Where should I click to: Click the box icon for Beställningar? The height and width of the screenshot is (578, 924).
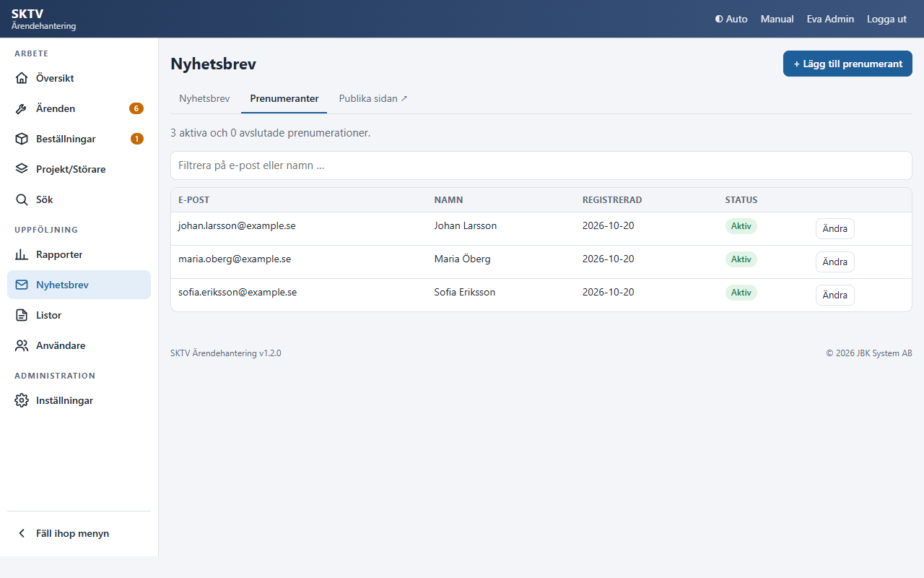22,139
